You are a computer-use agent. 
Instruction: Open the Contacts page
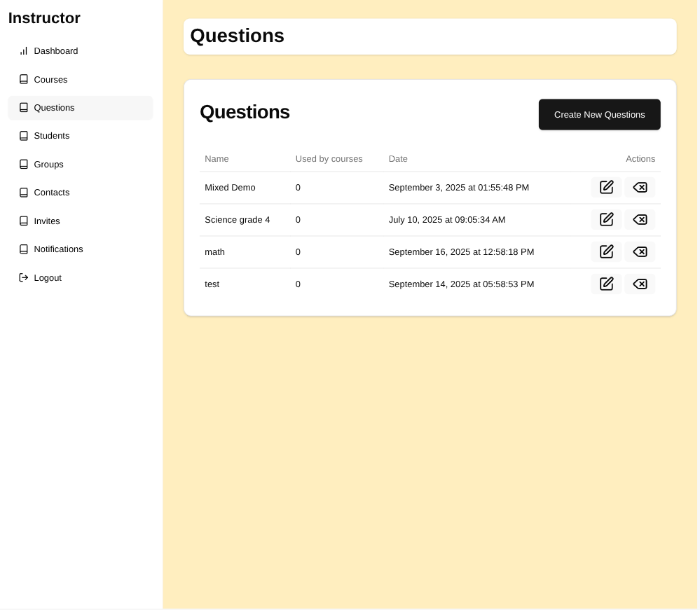pos(81,193)
